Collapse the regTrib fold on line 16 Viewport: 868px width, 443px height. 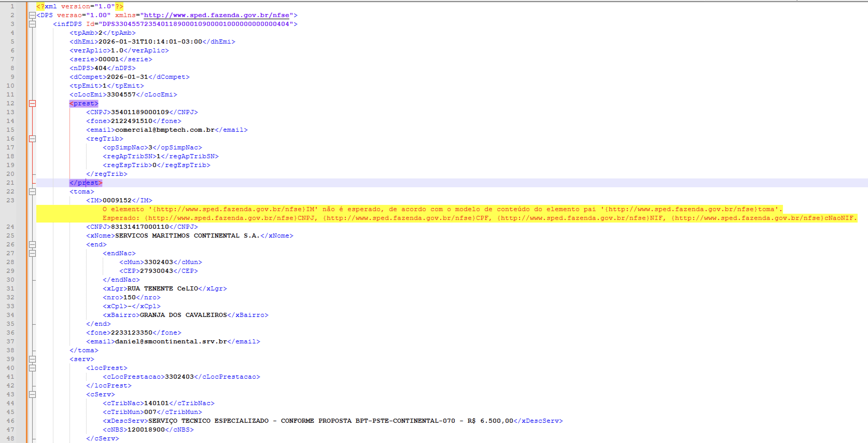point(32,139)
